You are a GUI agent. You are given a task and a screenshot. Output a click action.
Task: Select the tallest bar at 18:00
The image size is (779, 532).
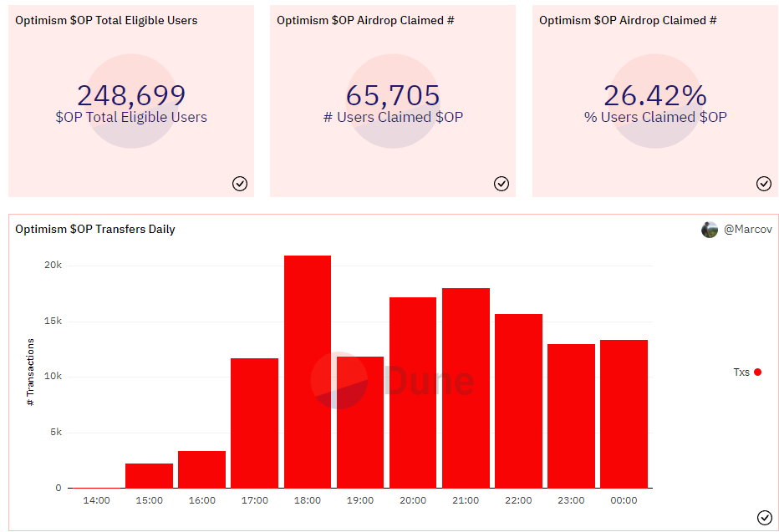[308, 372]
